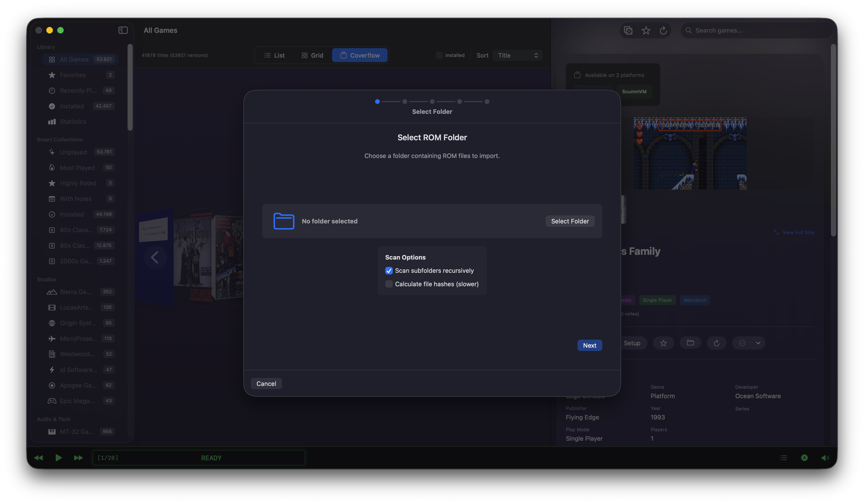The image size is (864, 504).
Task: Click the refresh icon in top toolbar
Action: tap(663, 30)
